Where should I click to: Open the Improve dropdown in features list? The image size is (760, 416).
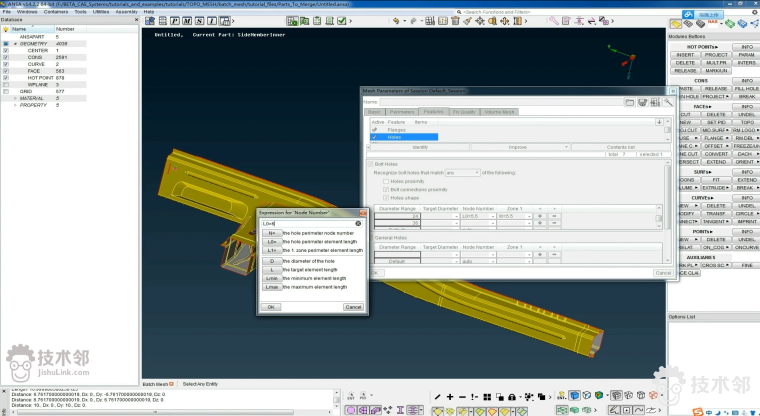pyautogui.click(x=520, y=146)
